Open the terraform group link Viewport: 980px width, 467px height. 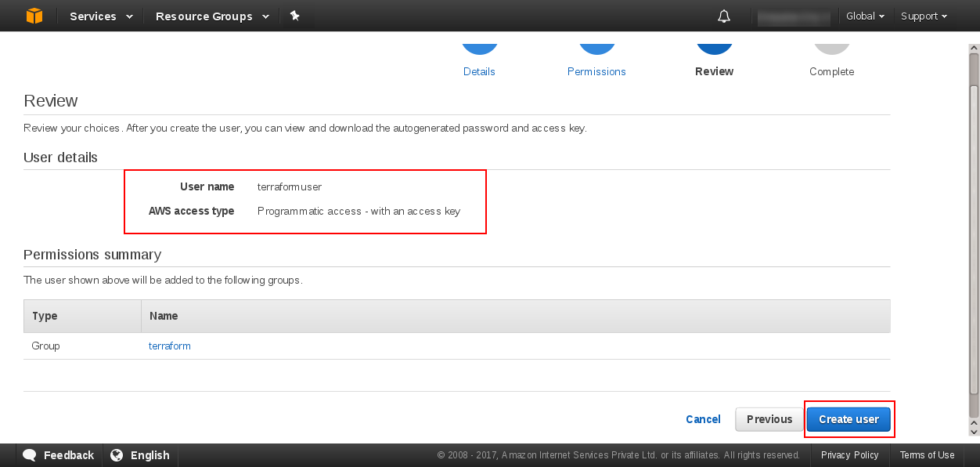click(170, 346)
